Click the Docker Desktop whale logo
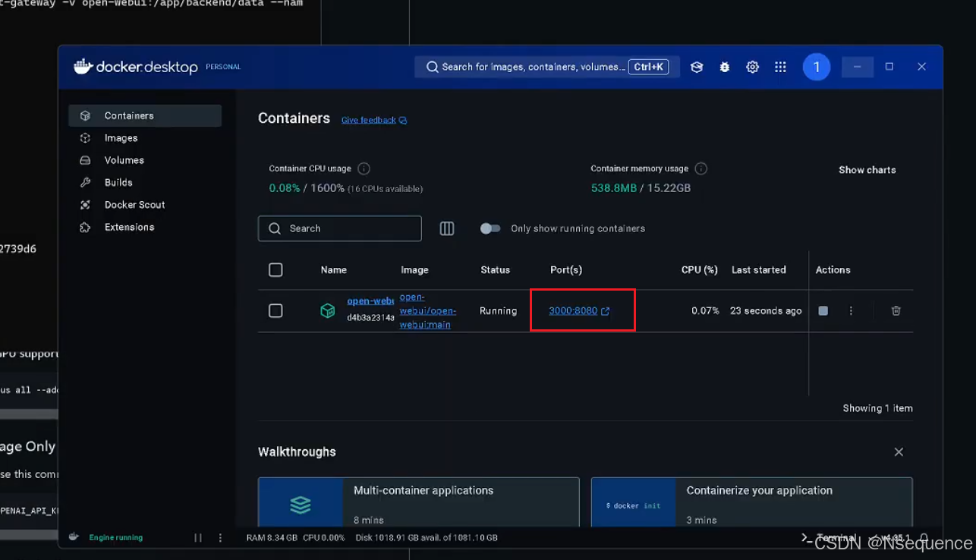 click(83, 66)
